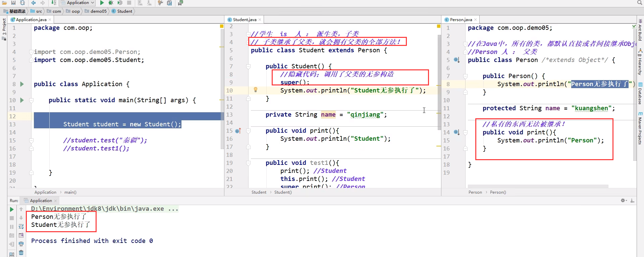Open the Application run configuration dropdown
This screenshot has height=257, width=644.
tap(77, 3)
